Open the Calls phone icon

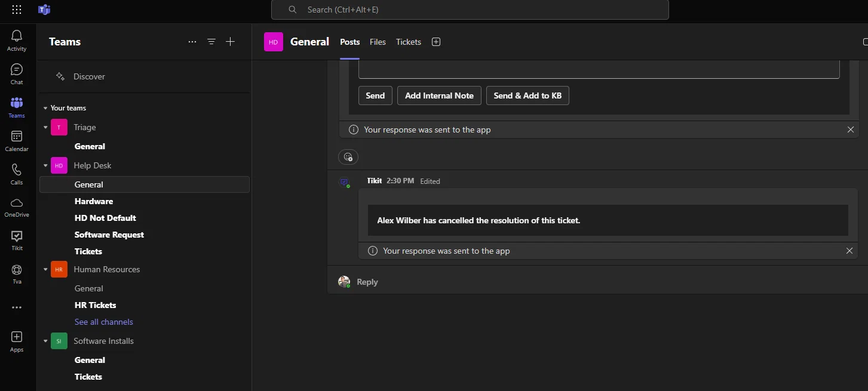17,170
